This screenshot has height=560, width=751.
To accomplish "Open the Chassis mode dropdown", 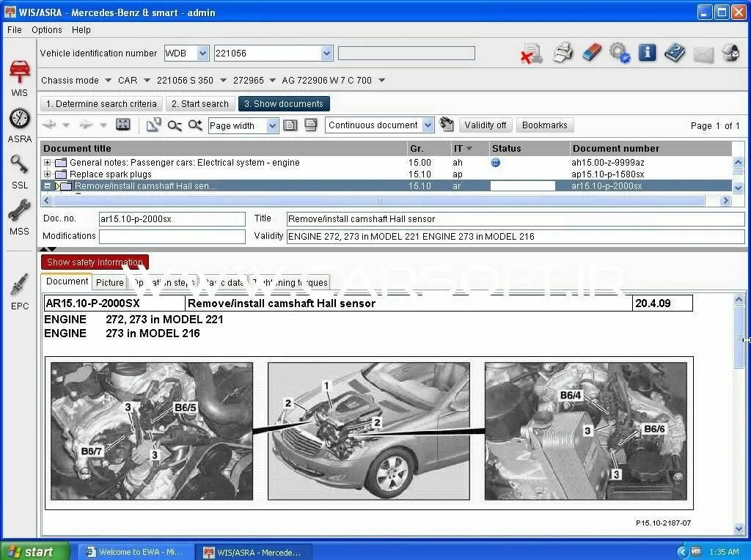I will 108,81.
